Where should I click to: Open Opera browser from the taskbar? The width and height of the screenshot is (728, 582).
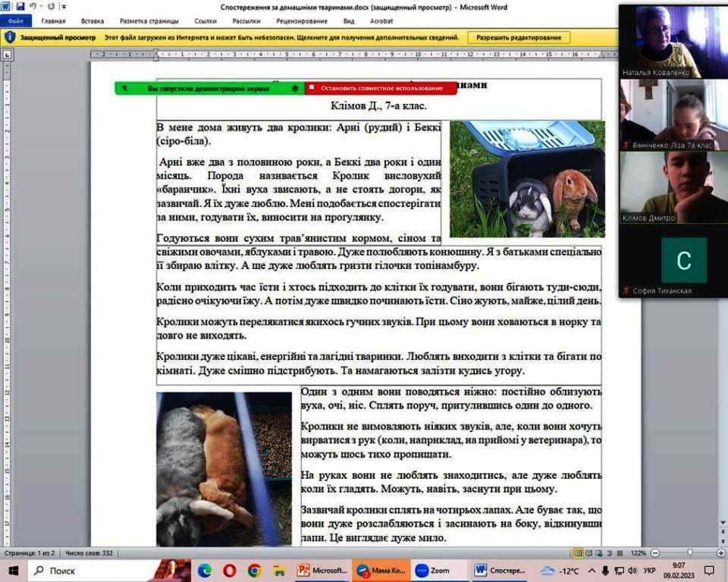229,571
